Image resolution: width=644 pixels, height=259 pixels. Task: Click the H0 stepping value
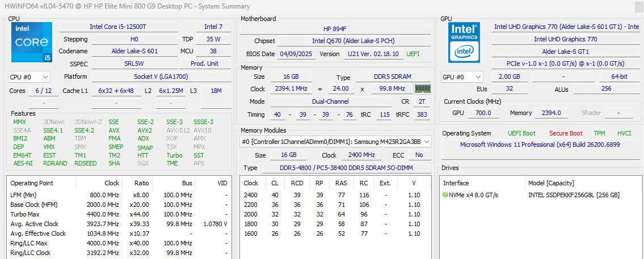(134, 40)
